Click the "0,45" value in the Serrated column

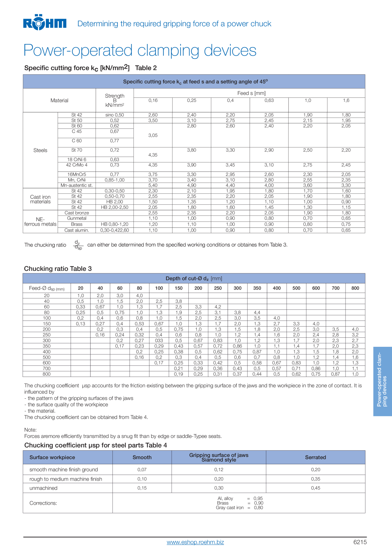click(x=315, y=488)
